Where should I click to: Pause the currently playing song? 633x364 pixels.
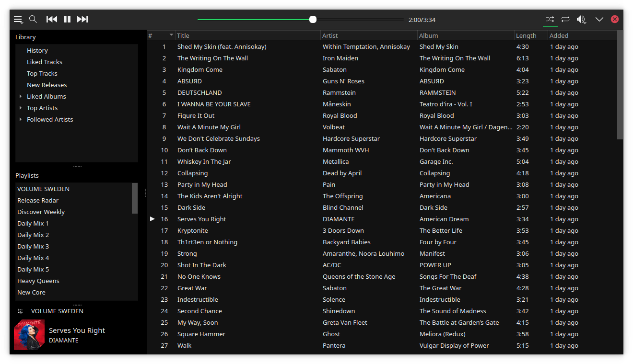click(x=67, y=19)
